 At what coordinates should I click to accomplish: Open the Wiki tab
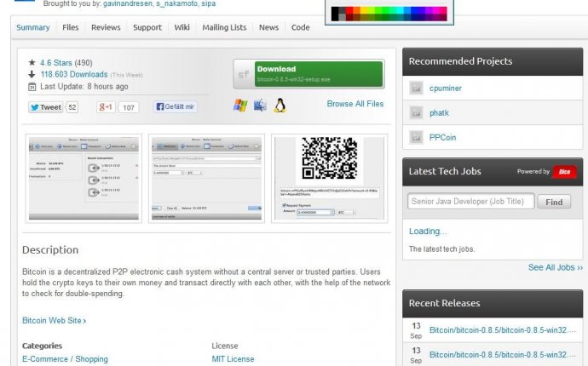pyautogui.click(x=182, y=27)
